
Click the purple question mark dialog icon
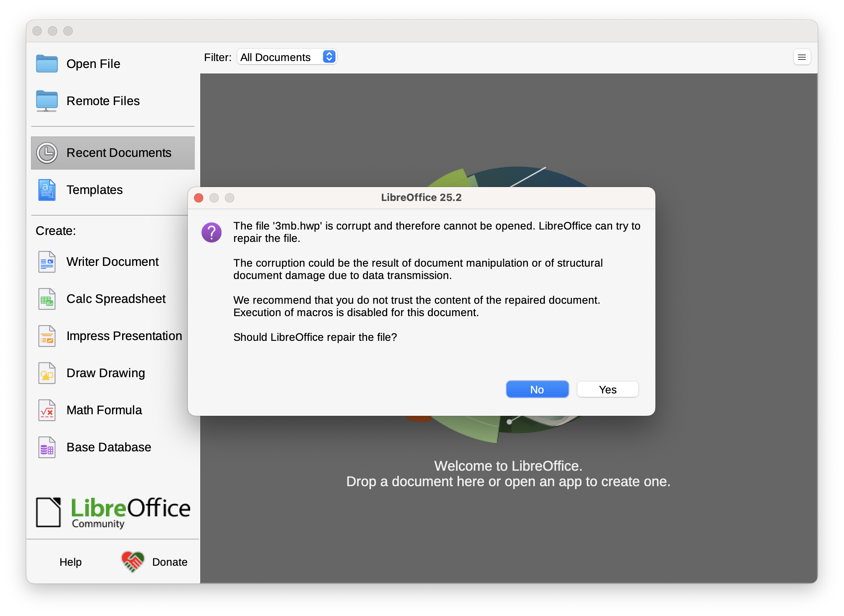[211, 232]
